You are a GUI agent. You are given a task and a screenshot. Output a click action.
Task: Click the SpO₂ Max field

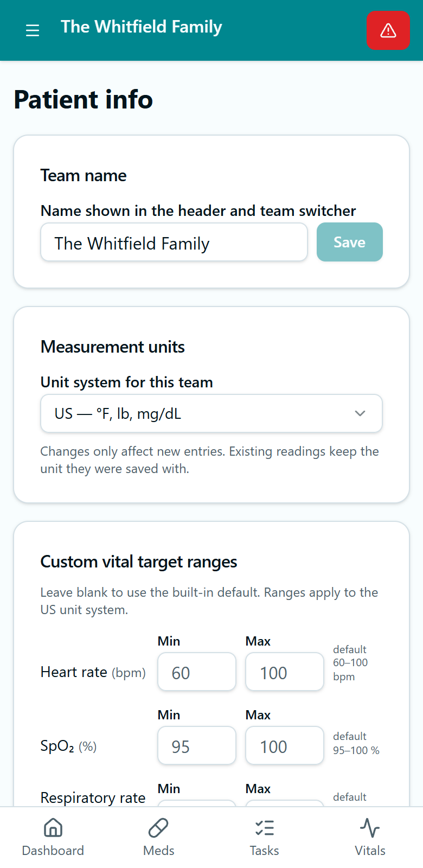285,745
